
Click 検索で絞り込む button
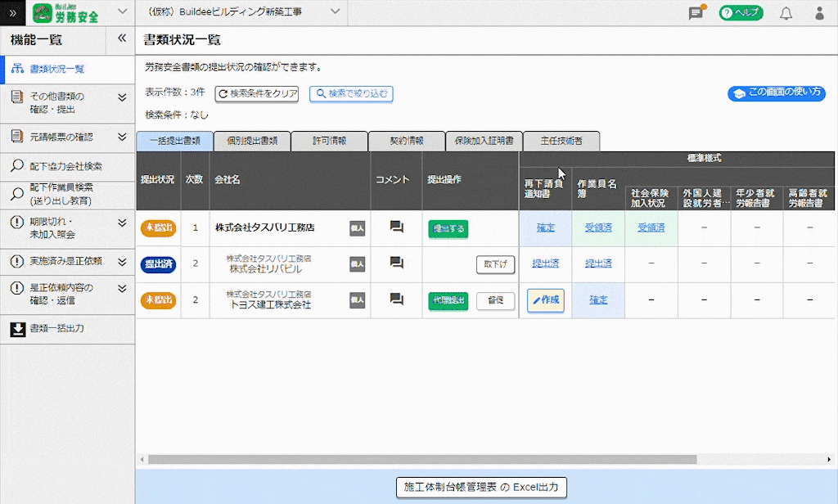click(x=352, y=94)
